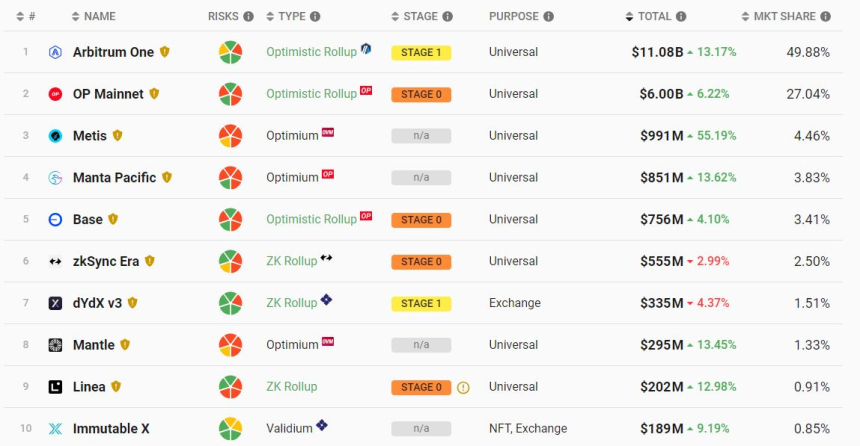This screenshot has height=446, width=860.
Task: Click the Mantle project name
Action: (94, 345)
